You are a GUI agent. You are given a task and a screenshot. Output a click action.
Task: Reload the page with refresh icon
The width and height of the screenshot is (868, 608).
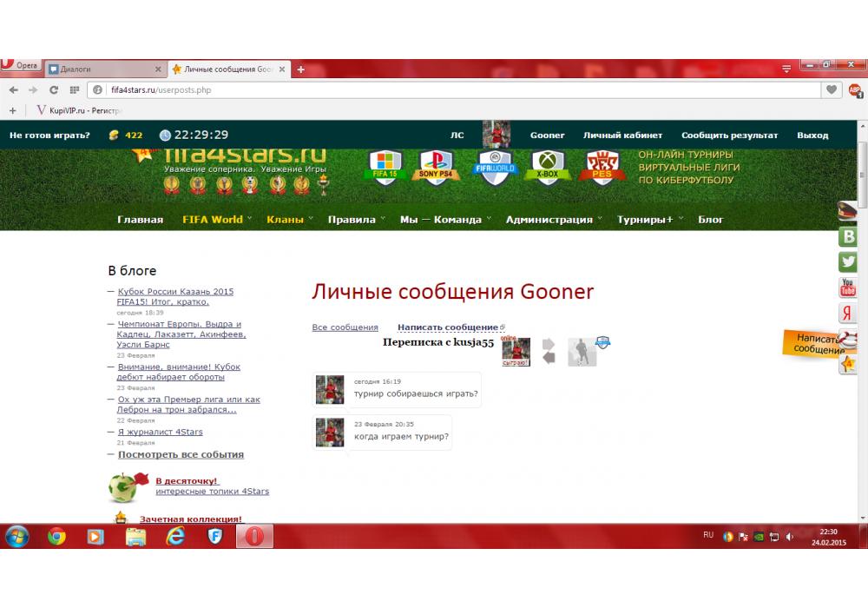tap(54, 89)
